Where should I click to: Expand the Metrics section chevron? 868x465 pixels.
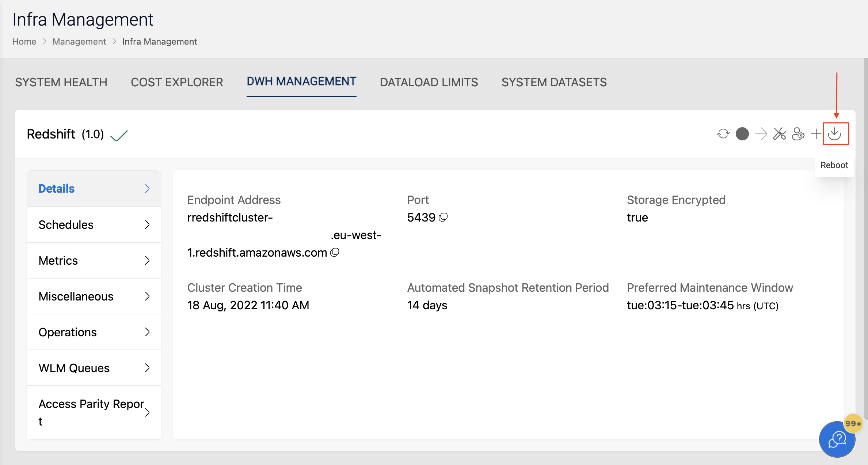147,260
